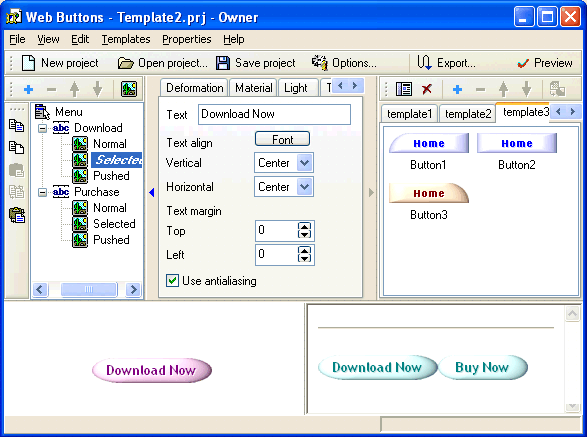Click the Font button
Image resolution: width=587 pixels, height=437 pixels.
(282, 139)
